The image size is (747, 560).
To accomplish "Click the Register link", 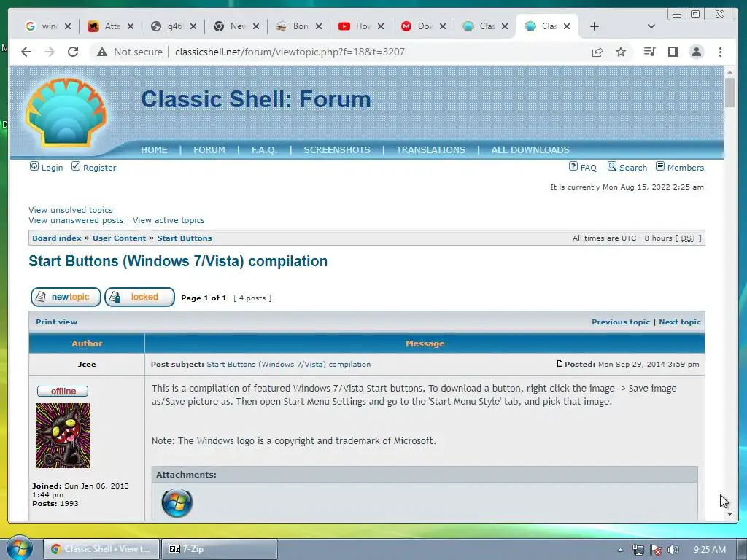I will click(x=99, y=168).
